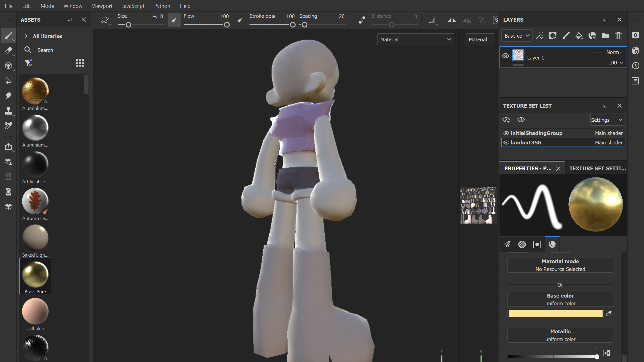Click the Material mode resource button
Viewport: 644px width, 362px height.
(x=560, y=265)
